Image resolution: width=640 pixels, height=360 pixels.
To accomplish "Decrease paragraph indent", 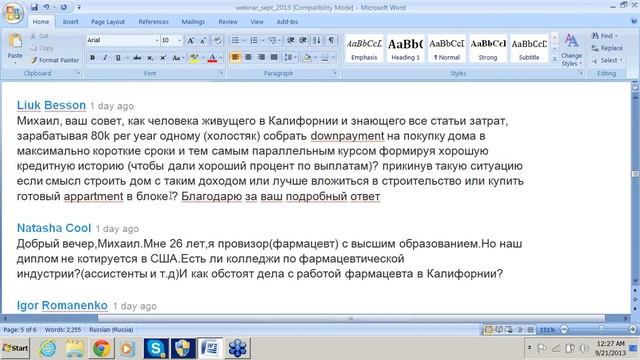I will click(x=291, y=40).
